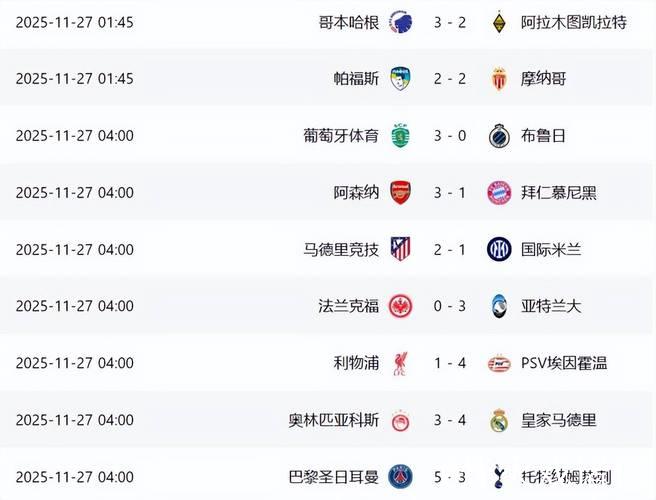Click the Copenhagen club crest icon
656x500 pixels.
pyautogui.click(x=400, y=21)
